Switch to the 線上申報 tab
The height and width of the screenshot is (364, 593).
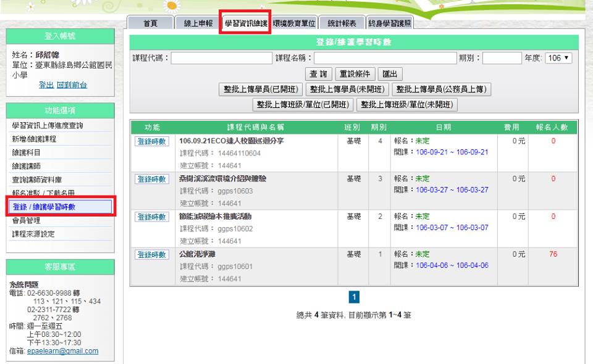198,23
